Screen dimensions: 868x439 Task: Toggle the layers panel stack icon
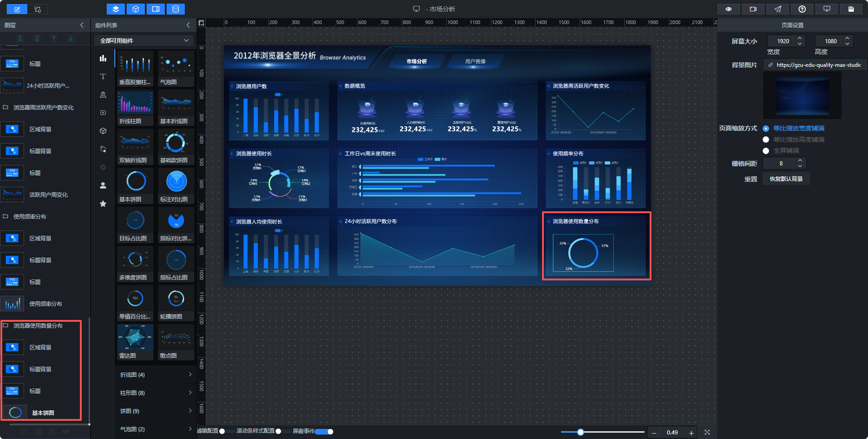[116, 9]
